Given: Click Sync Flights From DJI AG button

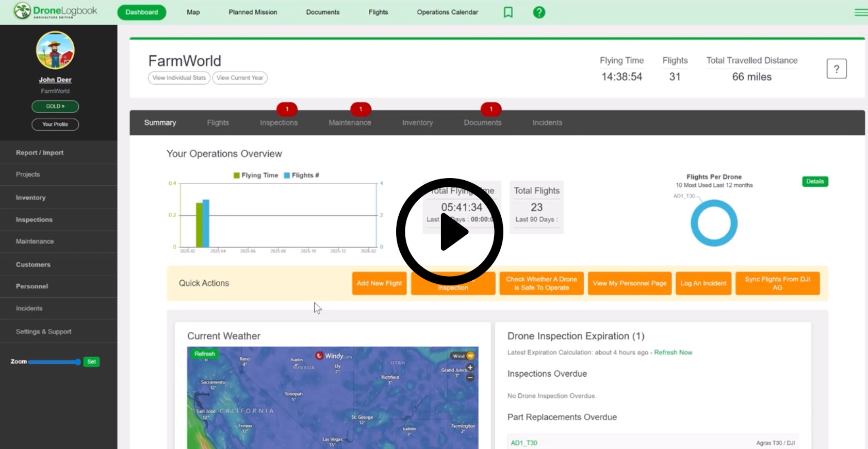Looking at the screenshot, I should [778, 283].
